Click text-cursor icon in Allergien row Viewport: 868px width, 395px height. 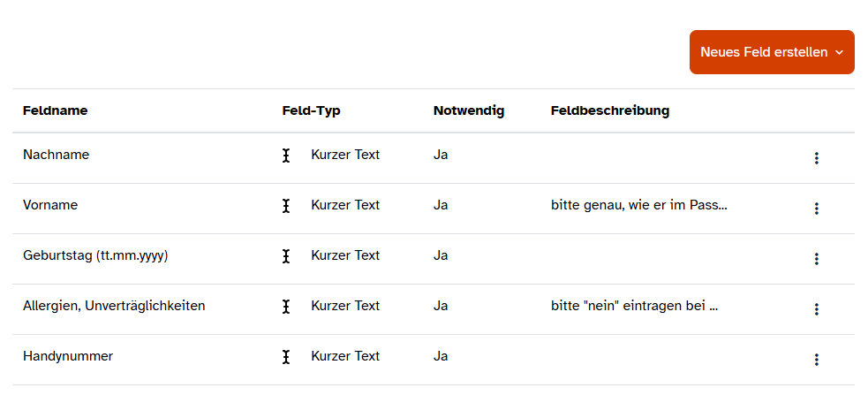286,307
